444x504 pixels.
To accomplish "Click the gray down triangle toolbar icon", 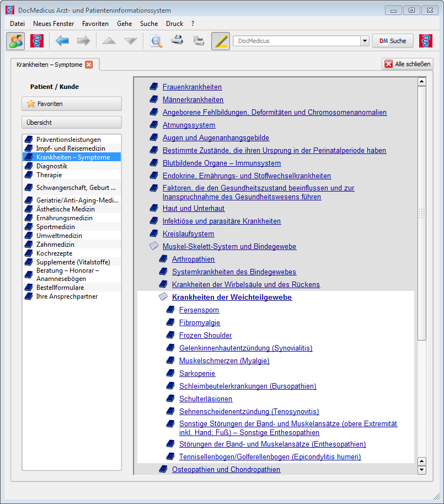I will (131, 41).
